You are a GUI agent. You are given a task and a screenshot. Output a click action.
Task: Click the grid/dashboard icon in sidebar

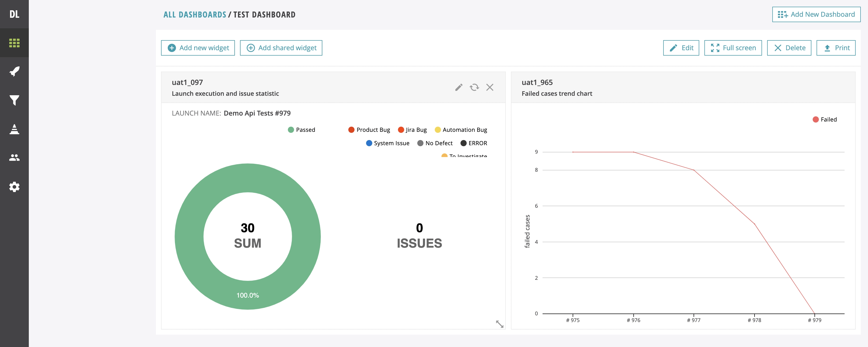15,43
